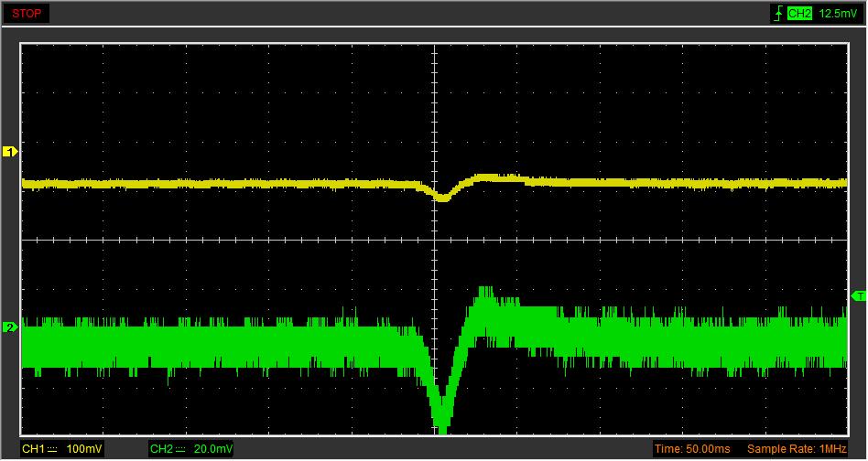Open the CH2 20.0mV vertical scale setting
The height and width of the screenshot is (461, 868).
(x=212, y=449)
